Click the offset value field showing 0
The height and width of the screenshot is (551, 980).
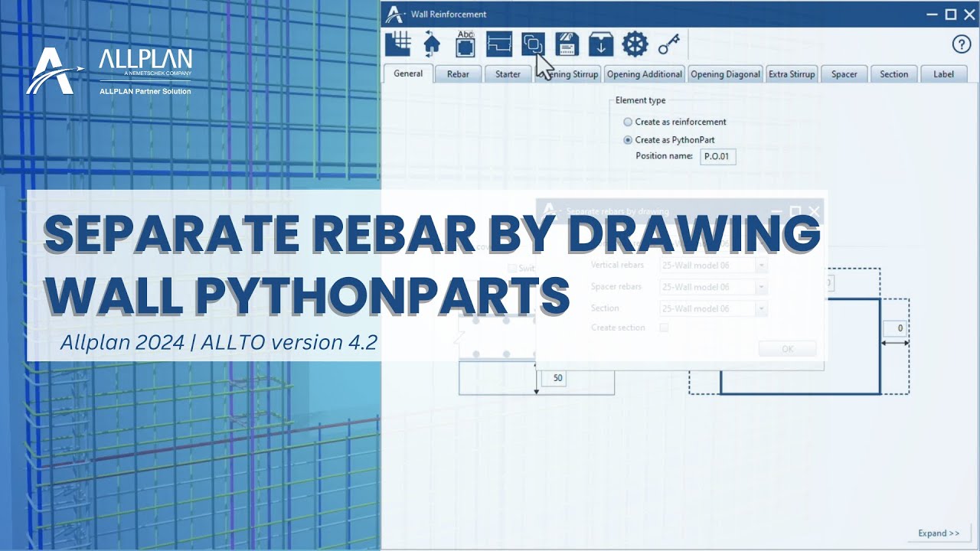click(x=895, y=329)
